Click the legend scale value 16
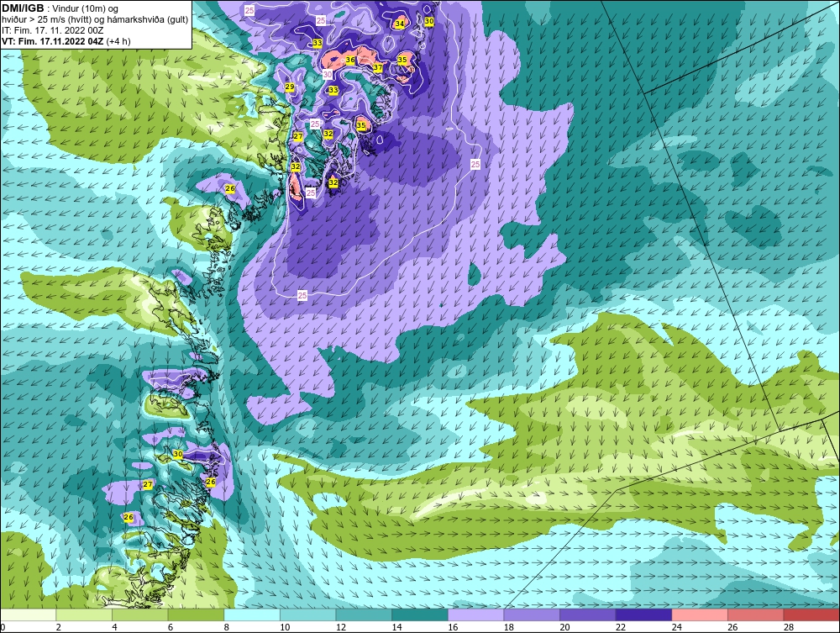The image size is (840, 633). 453,627
